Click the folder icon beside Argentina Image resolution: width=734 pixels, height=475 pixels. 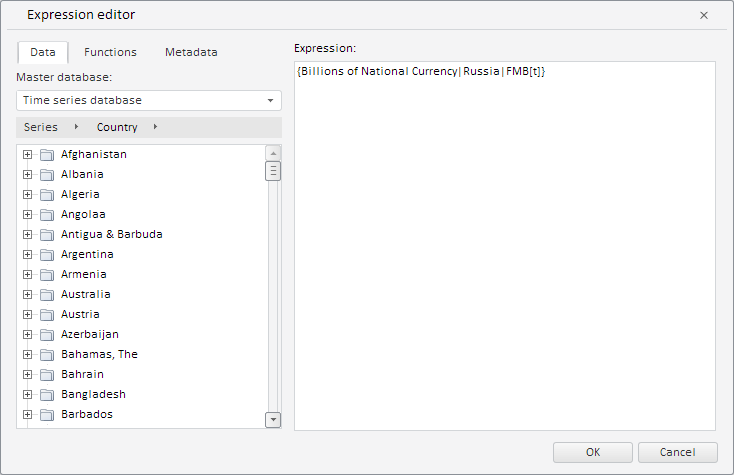click(46, 255)
